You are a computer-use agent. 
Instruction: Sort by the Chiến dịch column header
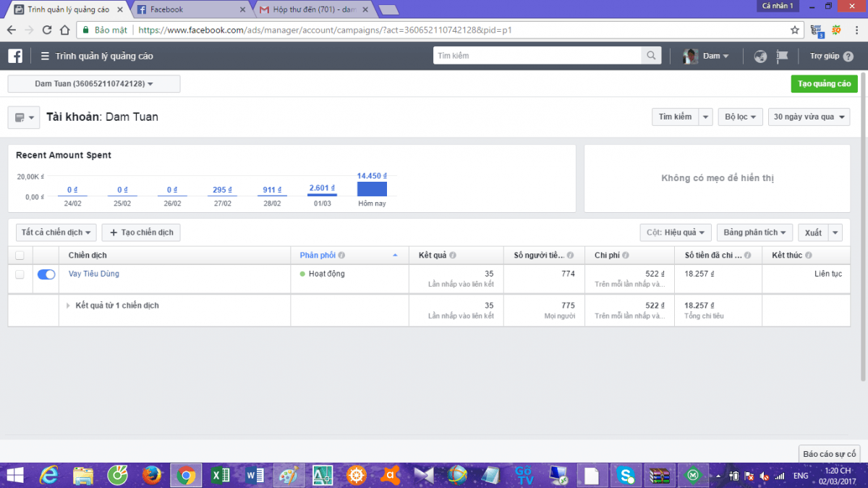click(x=175, y=256)
